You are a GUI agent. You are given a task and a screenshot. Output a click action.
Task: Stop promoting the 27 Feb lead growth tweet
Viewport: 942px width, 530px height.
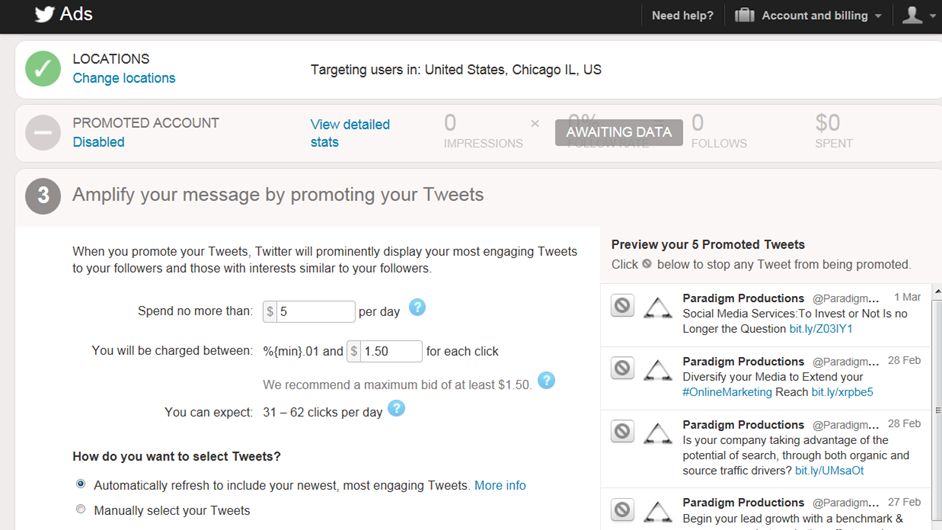pos(622,510)
